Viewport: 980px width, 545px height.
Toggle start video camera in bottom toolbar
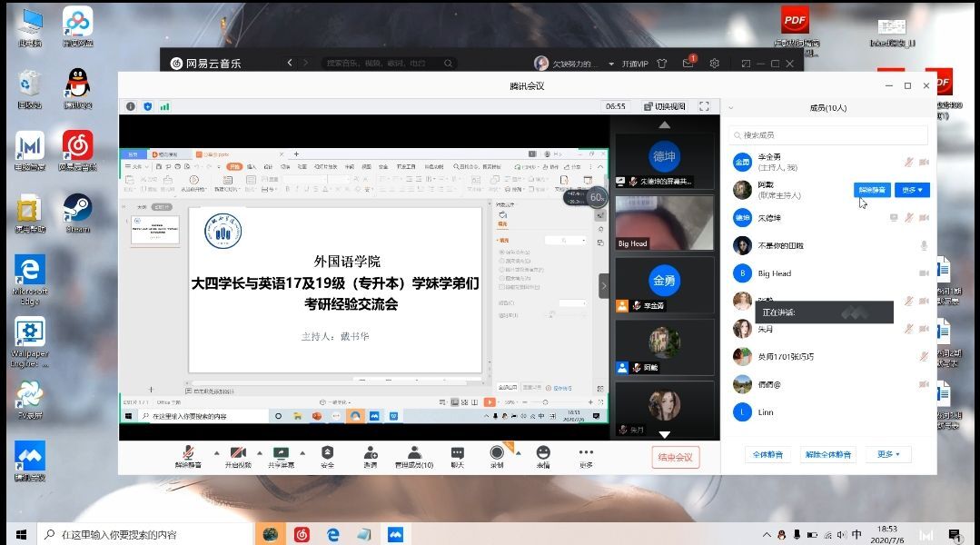coord(238,452)
